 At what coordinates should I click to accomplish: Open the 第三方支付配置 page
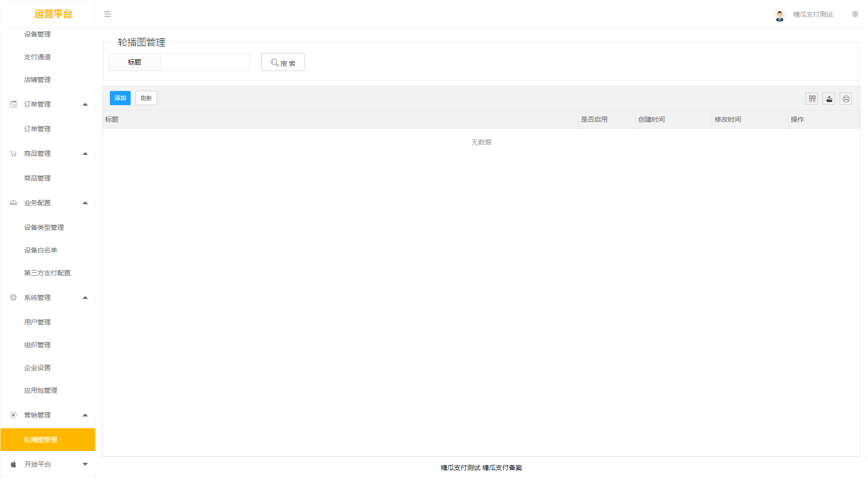(x=47, y=273)
